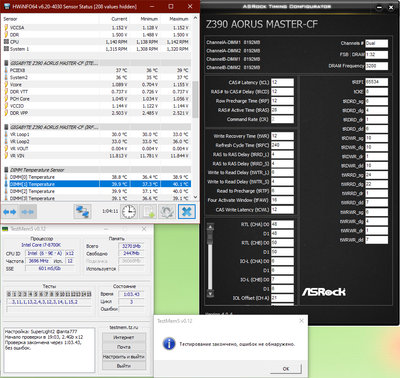This screenshot has width=400, height=378.
Task: Click OK in the test finished dialog
Action: tap(286, 369)
